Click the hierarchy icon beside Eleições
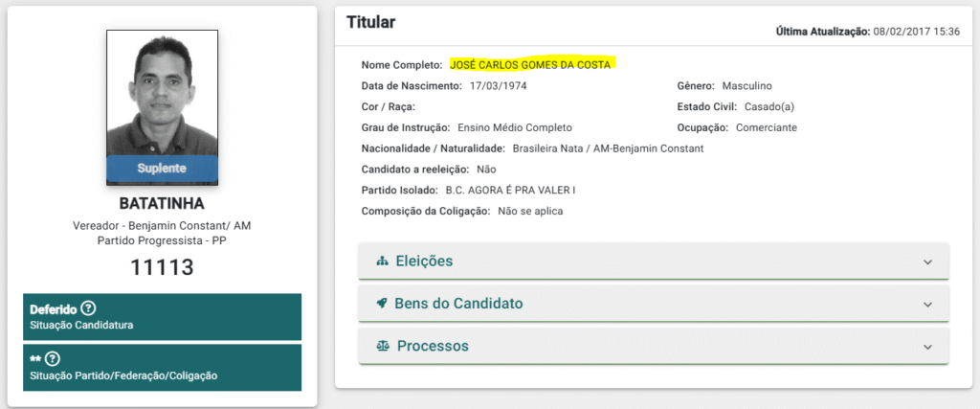 click(382, 261)
